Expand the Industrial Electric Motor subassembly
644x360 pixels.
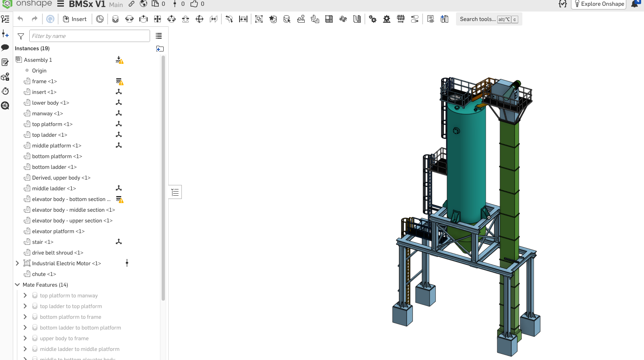tap(17, 263)
